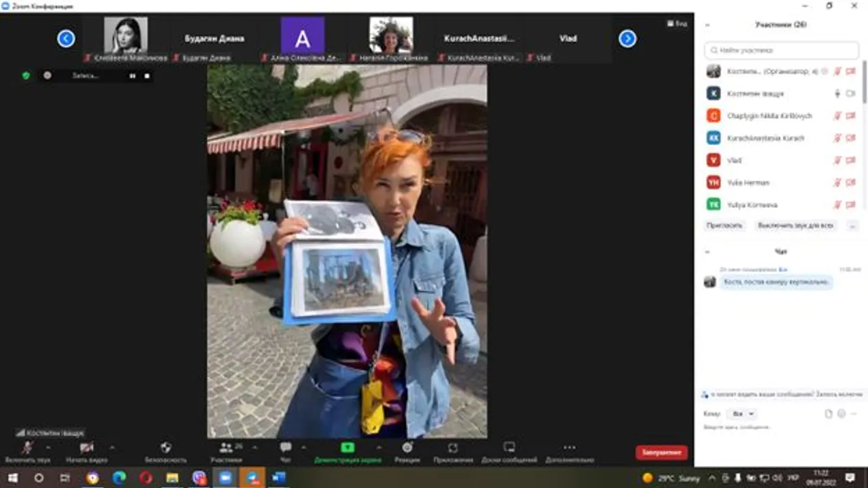Screen dimensions: 868x488
Task: Open Microsoft Edge from the taskbar
Action: tap(119, 478)
